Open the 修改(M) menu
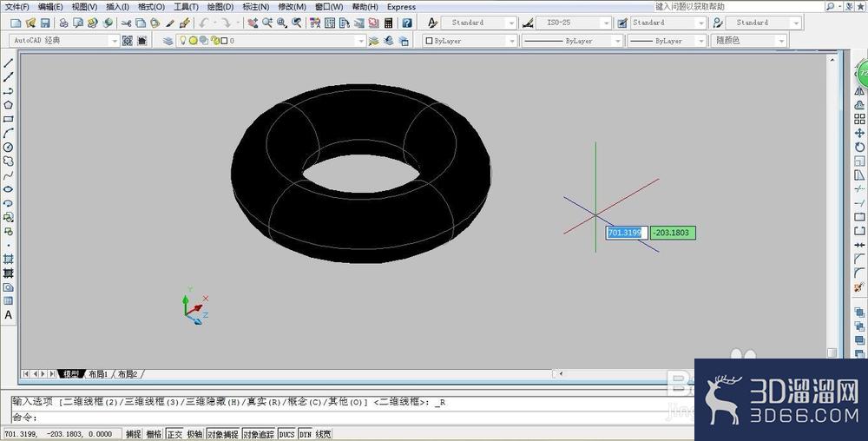868x441 pixels. [292, 7]
